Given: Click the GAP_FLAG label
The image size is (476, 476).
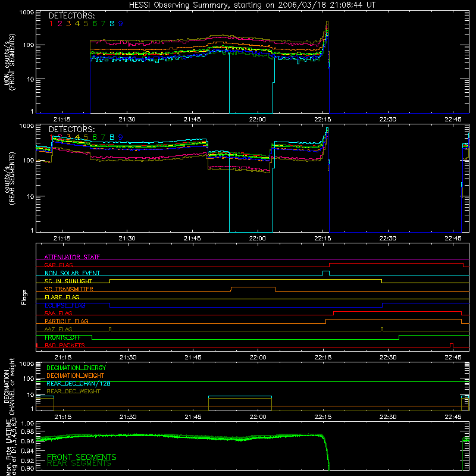Looking at the screenshot, I should click(x=58, y=265).
